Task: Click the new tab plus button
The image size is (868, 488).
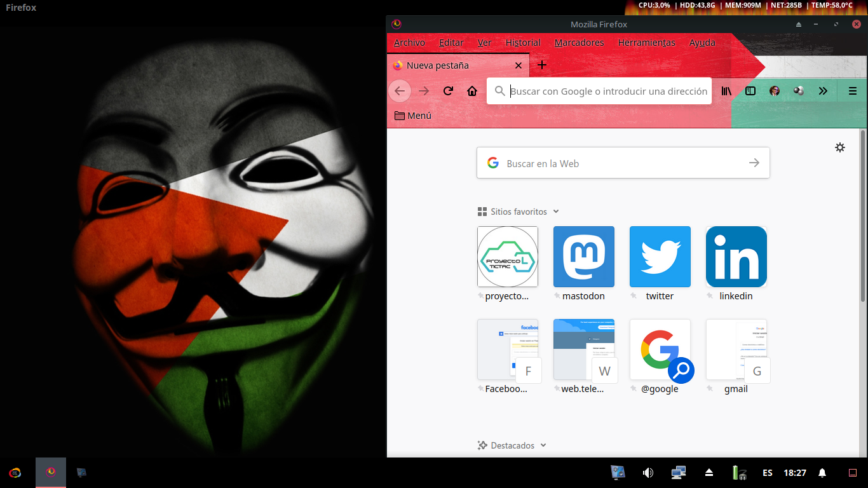Action: pyautogui.click(x=541, y=65)
